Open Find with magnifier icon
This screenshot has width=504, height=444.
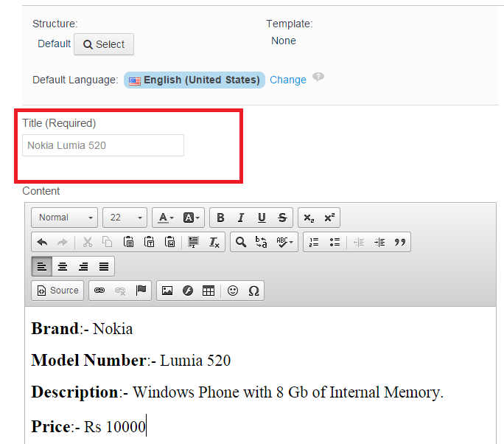[241, 242]
